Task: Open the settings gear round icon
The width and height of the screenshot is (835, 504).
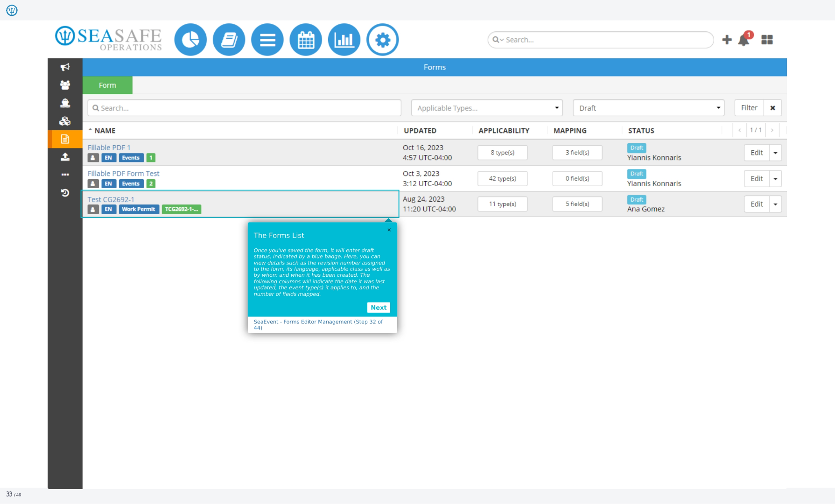Action: pyautogui.click(x=383, y=40)
